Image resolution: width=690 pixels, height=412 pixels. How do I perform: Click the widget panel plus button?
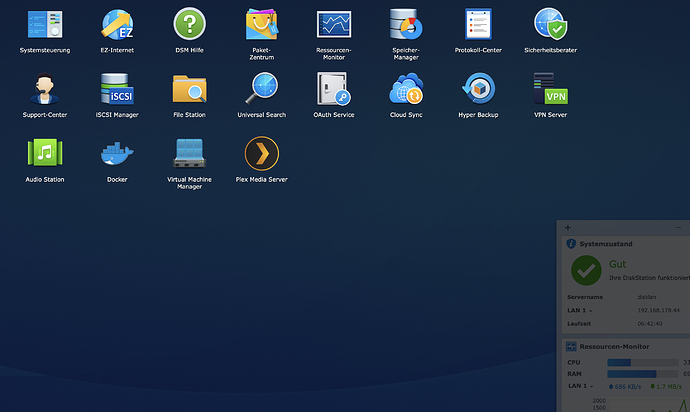(x=568, y=228)
